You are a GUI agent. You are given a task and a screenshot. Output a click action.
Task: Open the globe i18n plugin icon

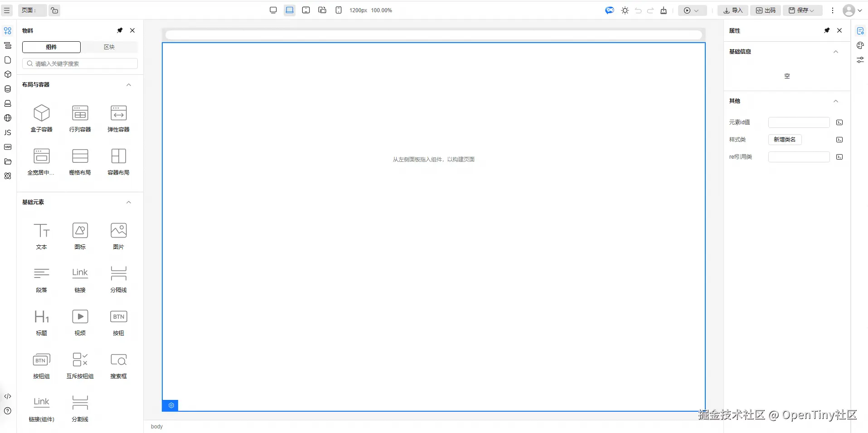[x=8, y=118]
